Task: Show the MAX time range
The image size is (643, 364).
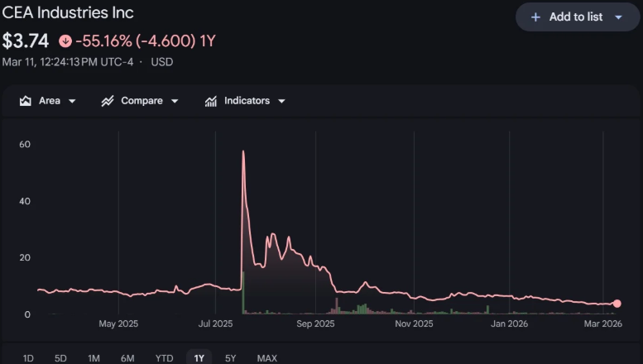Action: point(266,357)
